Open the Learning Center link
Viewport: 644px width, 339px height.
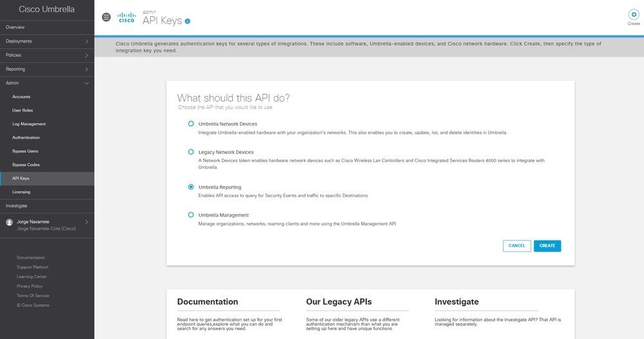tap(32, 276)
